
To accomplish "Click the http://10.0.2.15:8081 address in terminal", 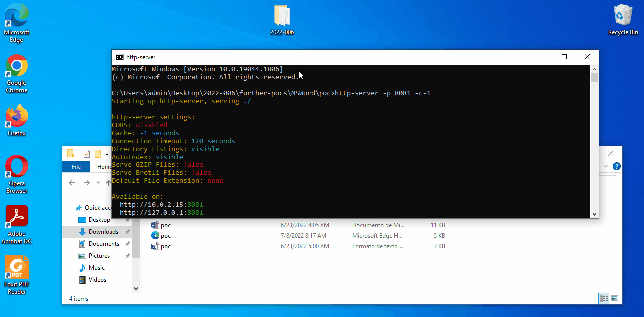I will coord(161,205).
